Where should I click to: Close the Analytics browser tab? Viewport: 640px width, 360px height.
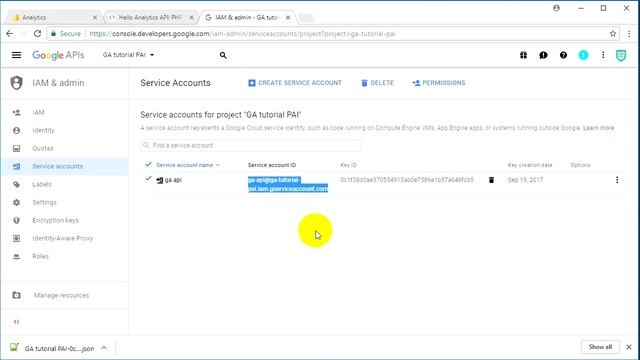(x=95, y=18)
